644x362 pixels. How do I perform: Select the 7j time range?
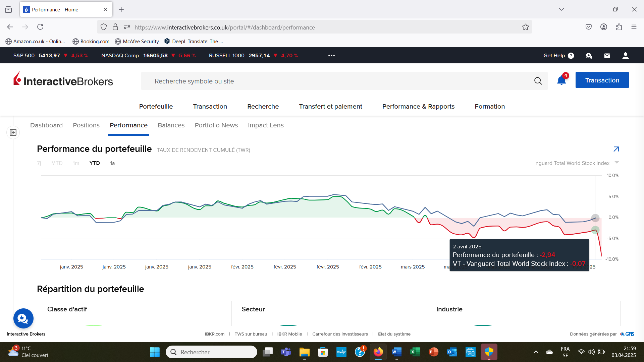coord(39,163)
